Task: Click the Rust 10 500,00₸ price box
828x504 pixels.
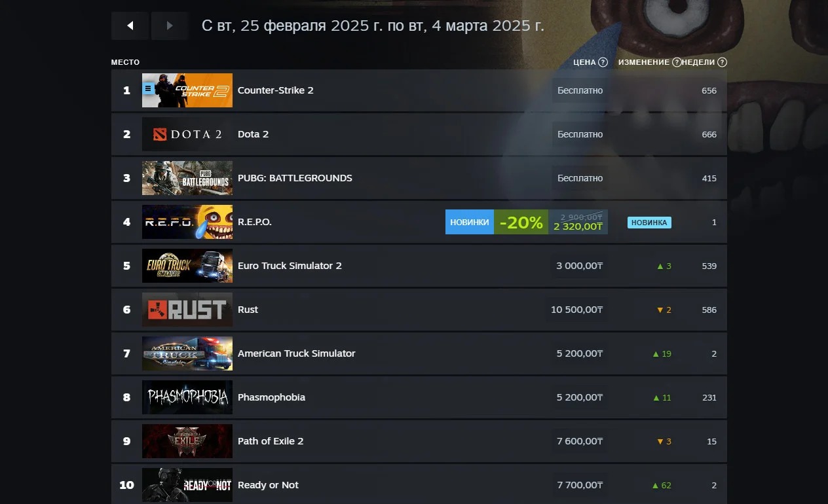Action: point(576,310)
